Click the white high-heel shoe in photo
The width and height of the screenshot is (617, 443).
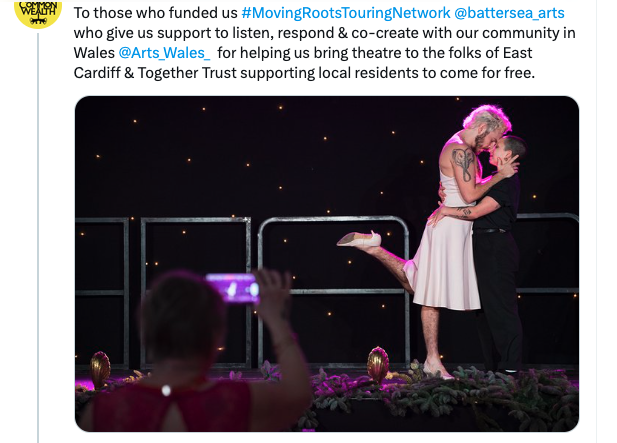[359, 239]
